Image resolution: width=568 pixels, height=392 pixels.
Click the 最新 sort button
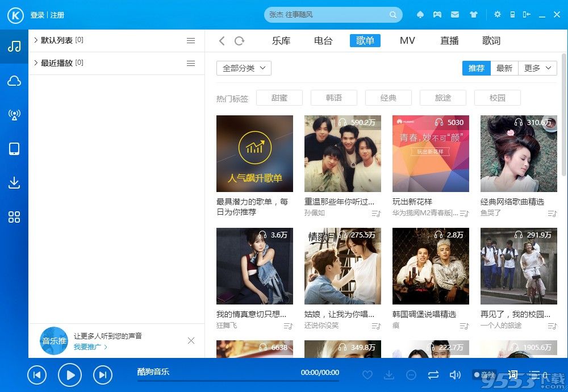pyautogui.click(x=504, y=68)
